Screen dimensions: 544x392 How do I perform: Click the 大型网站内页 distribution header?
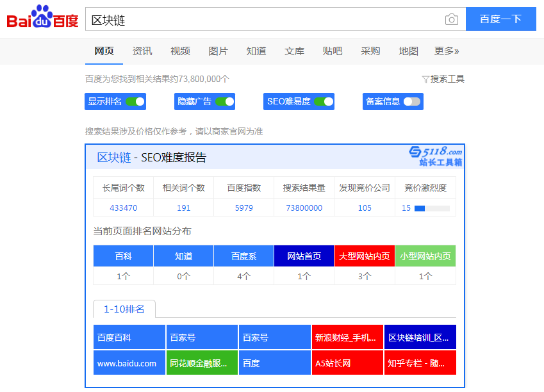coord(365,256)
